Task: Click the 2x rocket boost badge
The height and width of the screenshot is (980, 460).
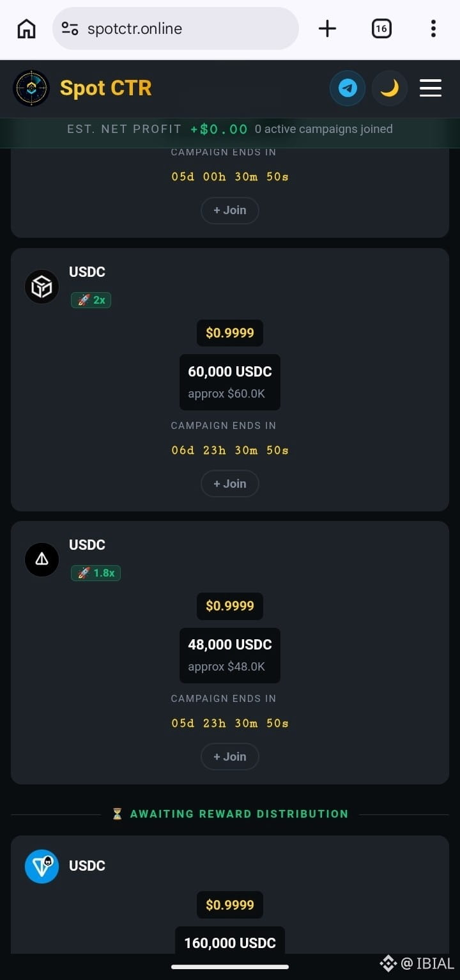Action: [x=91, y=300]
